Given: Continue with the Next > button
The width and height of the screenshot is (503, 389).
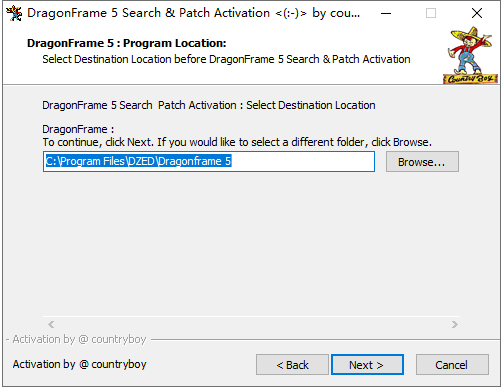Looking at the screenshot, I should pyautogui.click(x=367, y=365).
